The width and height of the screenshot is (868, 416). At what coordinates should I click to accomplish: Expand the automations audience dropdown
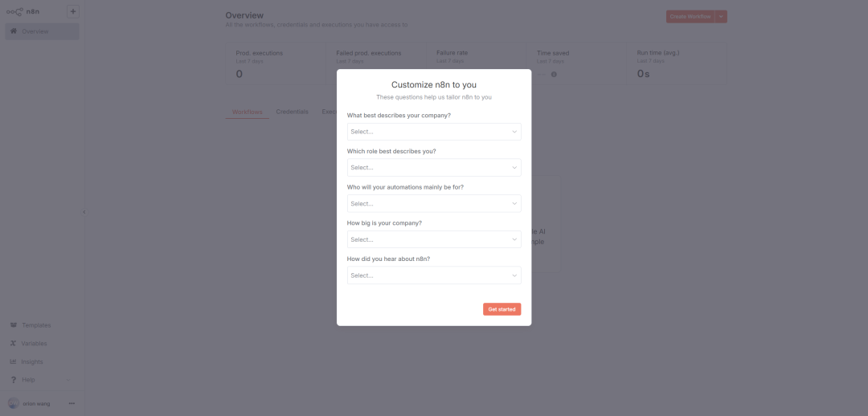tap(434, 204)
